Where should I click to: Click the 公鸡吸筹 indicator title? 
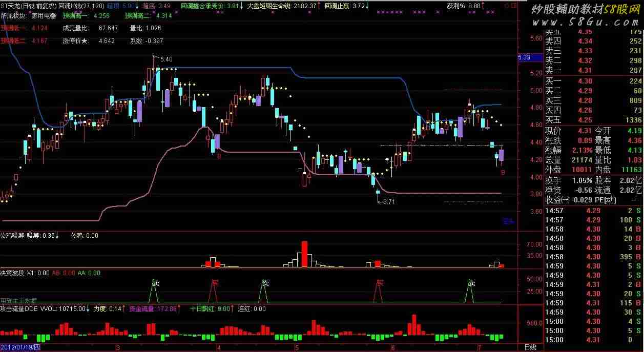12,236
